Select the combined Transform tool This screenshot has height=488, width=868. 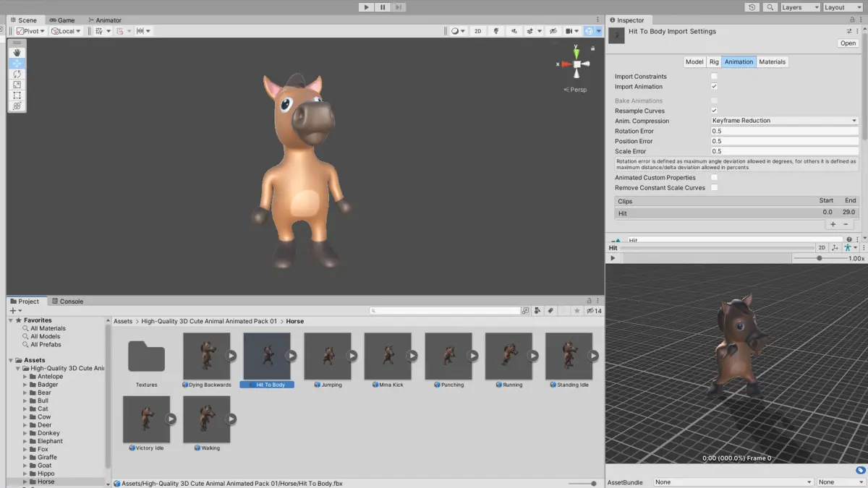pos(17,106)
